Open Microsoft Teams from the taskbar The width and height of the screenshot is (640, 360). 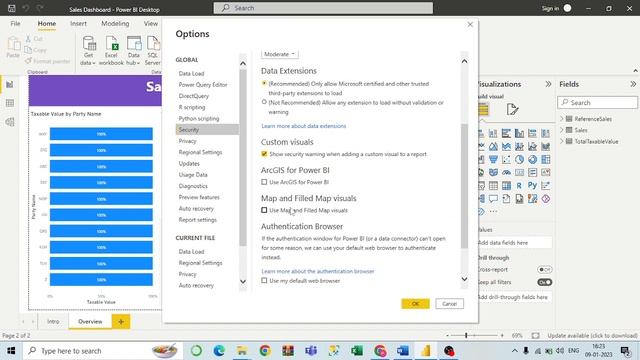[x=311, y=351]
